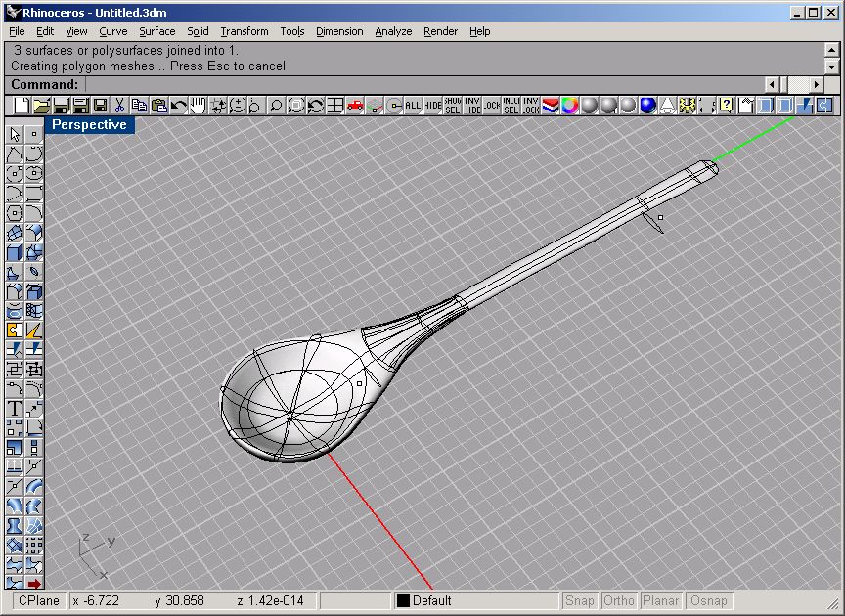845x616 pixels.
Task: Click the four-viewport layout icon
Action: pyautogui.click(x=334, y=105)
